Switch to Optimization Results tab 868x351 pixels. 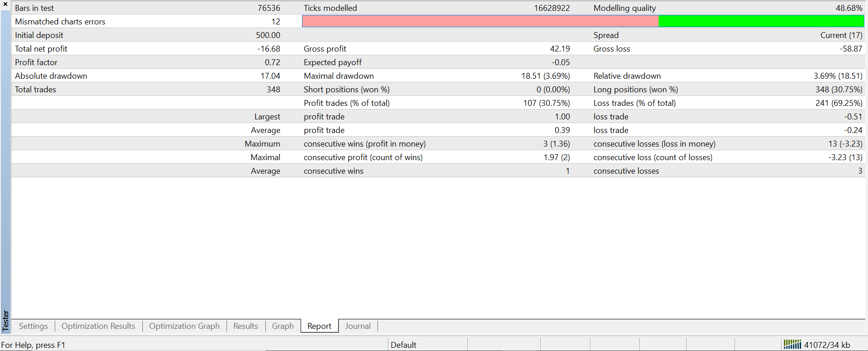(98, 326)
